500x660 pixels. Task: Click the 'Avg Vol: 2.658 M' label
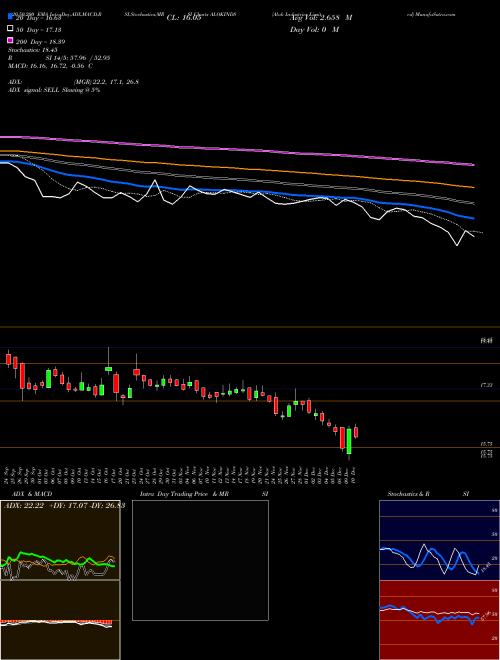(321, 18)
